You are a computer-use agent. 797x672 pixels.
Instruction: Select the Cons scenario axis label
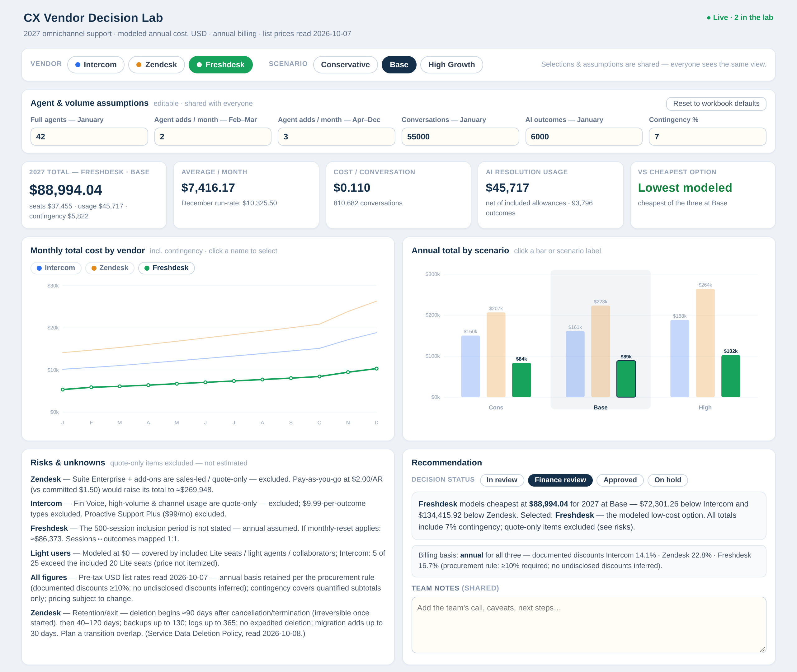[496, 407]
